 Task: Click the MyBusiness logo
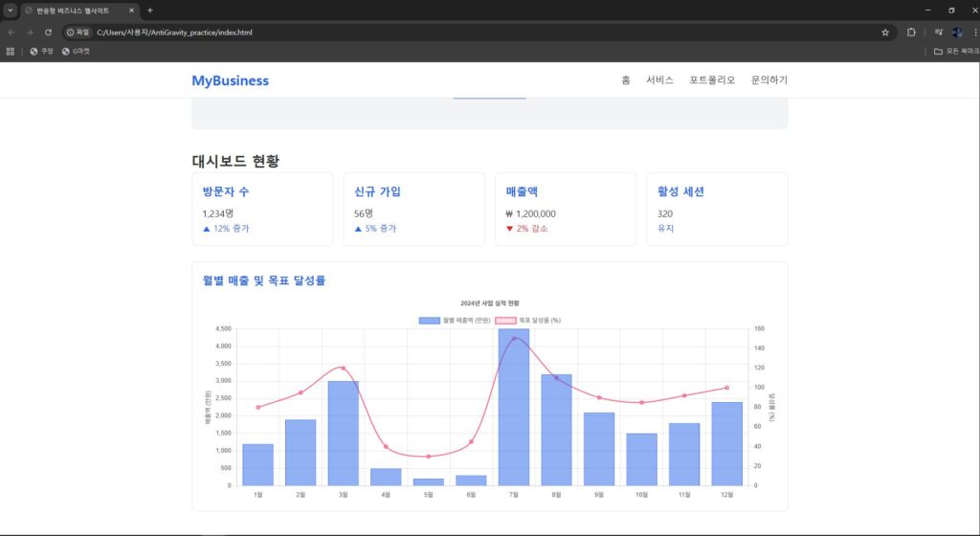tap(230, 80)
